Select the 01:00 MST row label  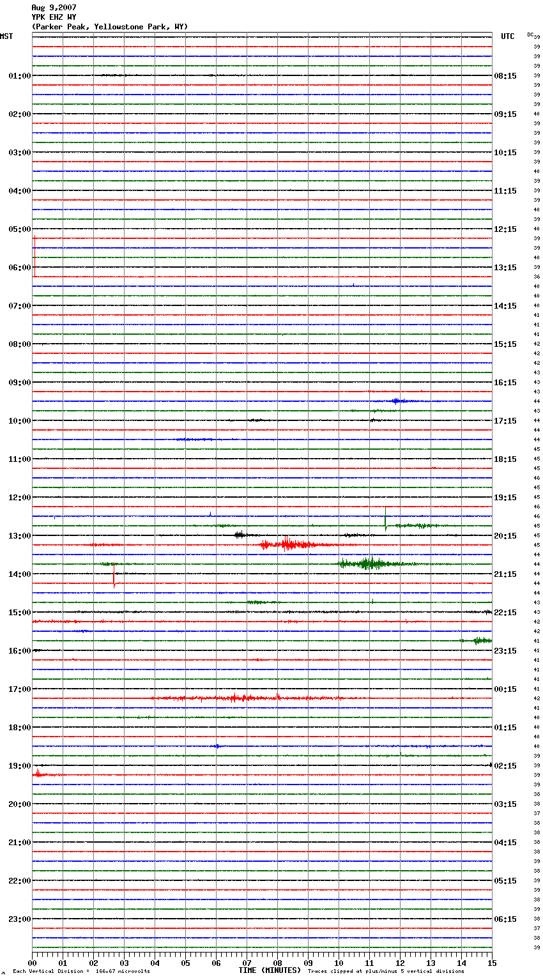click(x=20, y=76)
